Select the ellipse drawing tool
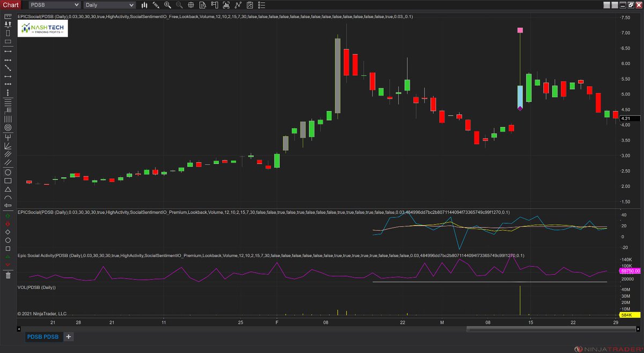This screenshot has height=353, width=644. pos(8,172)
